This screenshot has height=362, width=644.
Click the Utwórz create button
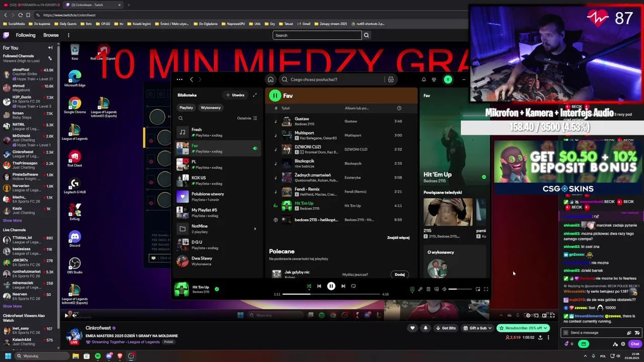pos(235,95)
